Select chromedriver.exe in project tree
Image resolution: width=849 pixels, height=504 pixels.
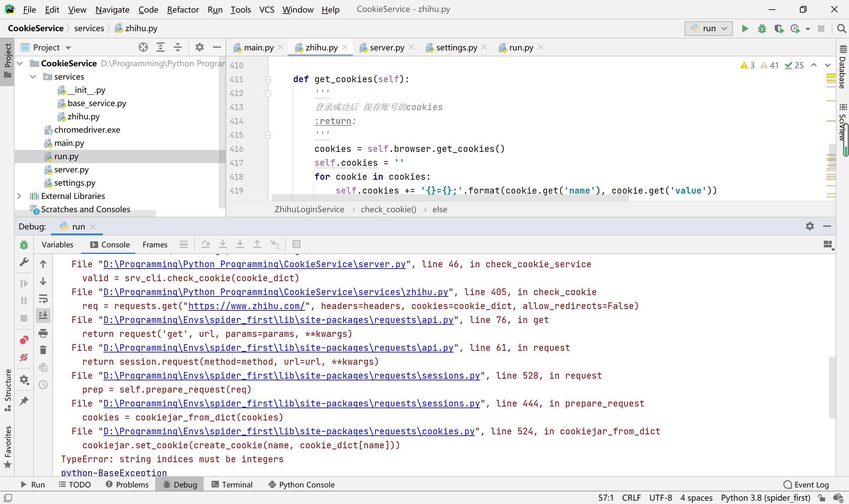coord(87,130)
